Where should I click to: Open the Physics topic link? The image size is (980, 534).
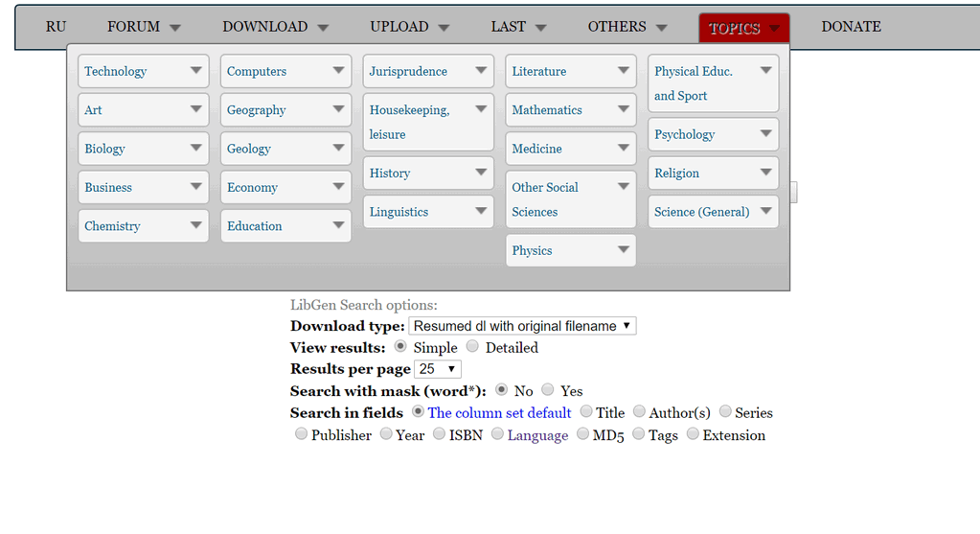point(532,251)
